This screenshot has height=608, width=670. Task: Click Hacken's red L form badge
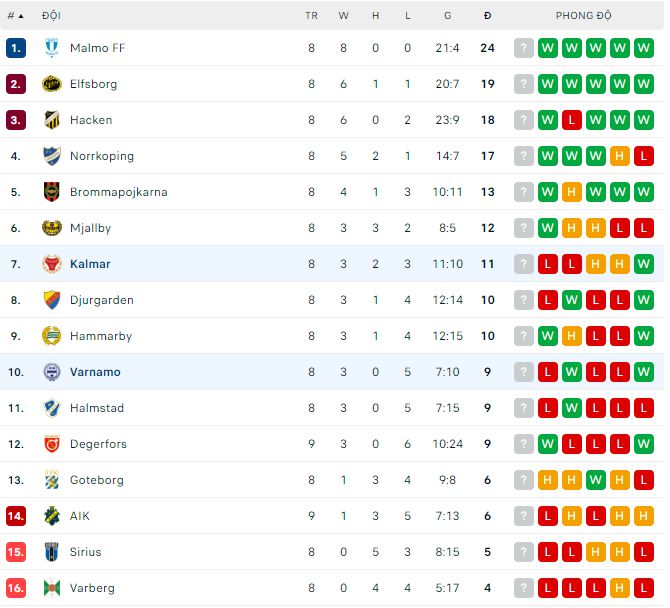coord(572,120)
